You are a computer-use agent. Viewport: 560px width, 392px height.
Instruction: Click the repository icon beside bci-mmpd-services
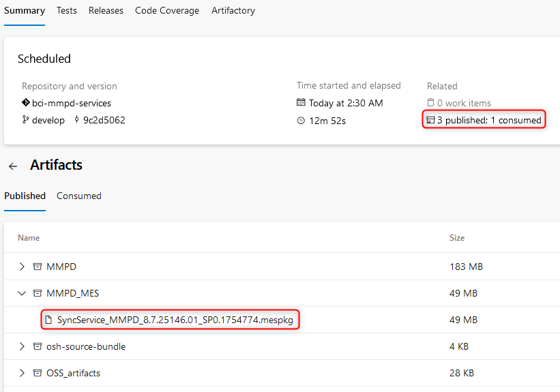click(26, 103)
